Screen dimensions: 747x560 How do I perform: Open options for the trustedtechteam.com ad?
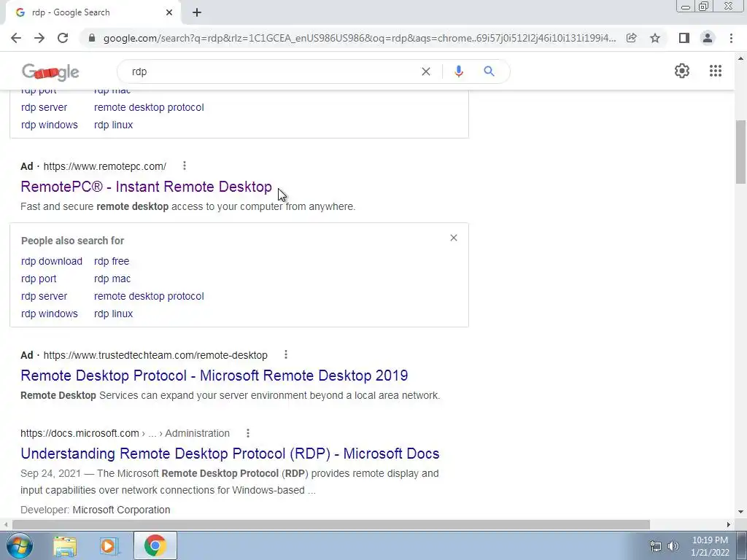286,355
